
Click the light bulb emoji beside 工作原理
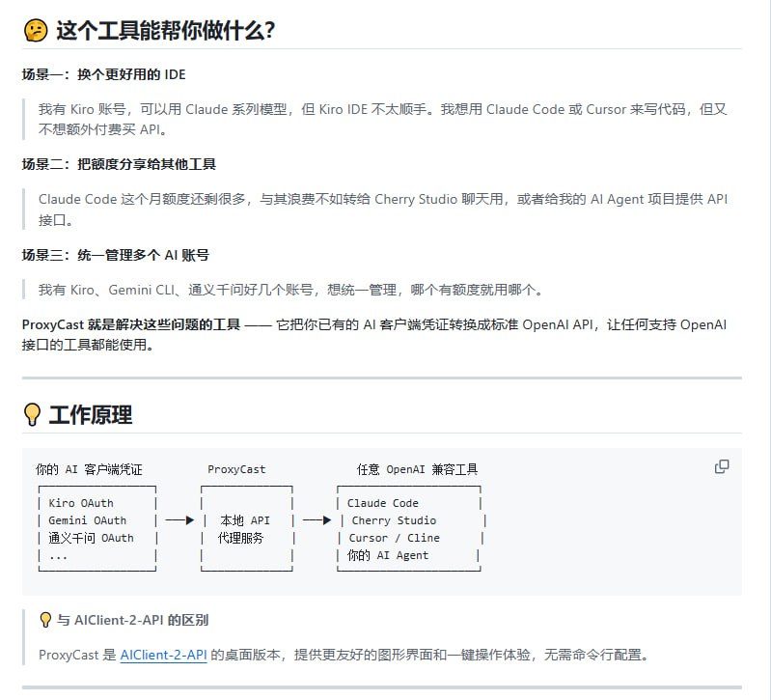coord(32,414)
